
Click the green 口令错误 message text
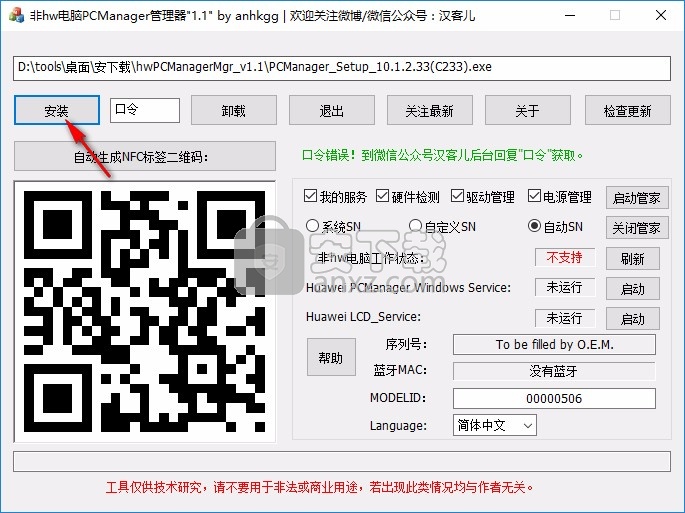pyautogui.click(x=443, y=155)
